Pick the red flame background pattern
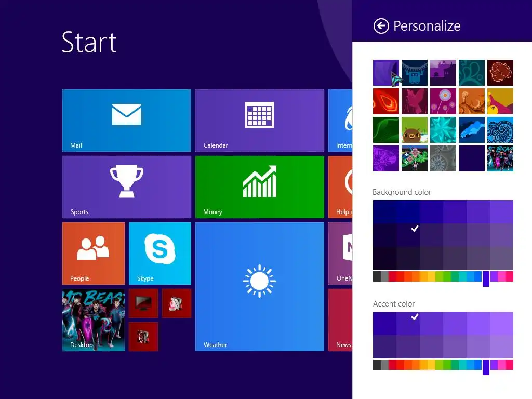Image resolution: width=532 pixels, height=399 pixels. pyautogui.click(x=386, y=101)
